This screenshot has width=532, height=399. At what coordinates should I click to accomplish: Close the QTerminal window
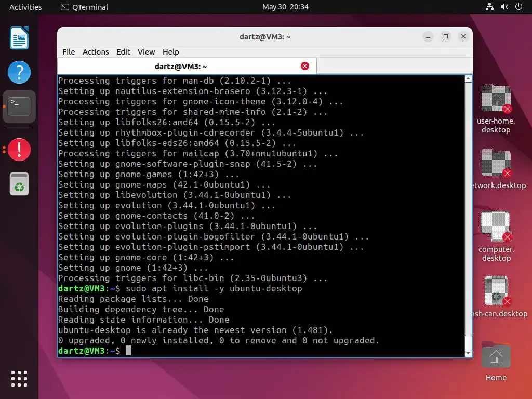463,36
